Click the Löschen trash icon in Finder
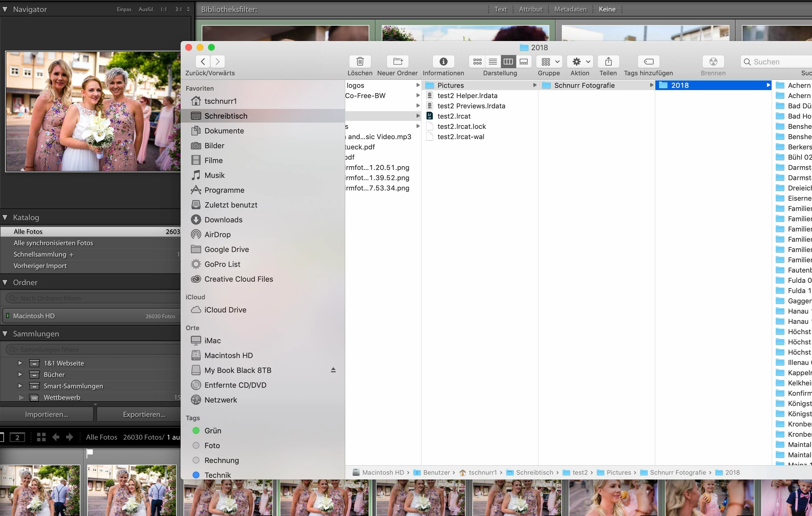 [360, 61]
